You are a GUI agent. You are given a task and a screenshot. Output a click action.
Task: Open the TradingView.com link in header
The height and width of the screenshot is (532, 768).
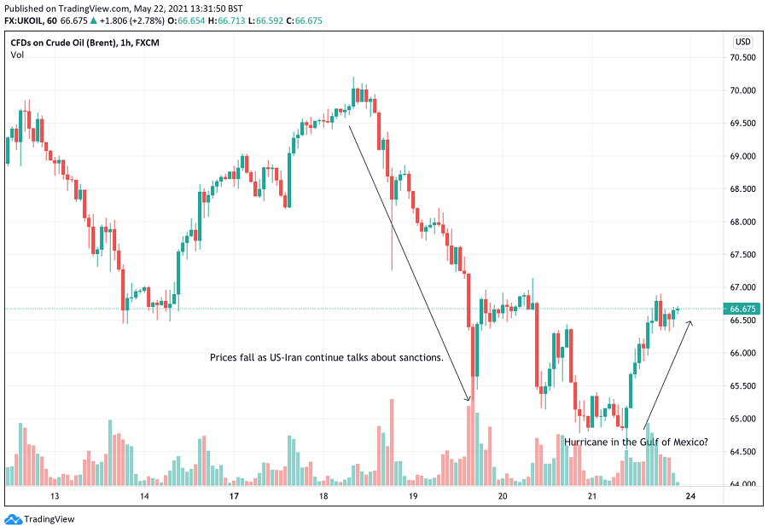90,8
